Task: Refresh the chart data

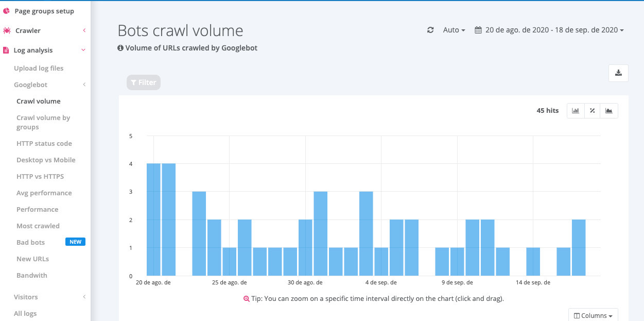Action: [430, 30]
